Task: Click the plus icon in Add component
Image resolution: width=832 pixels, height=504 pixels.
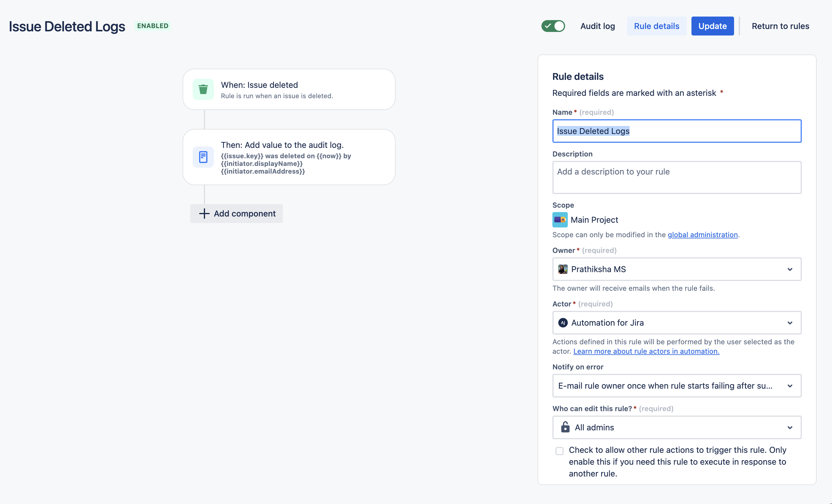Action: coord(204,213)
